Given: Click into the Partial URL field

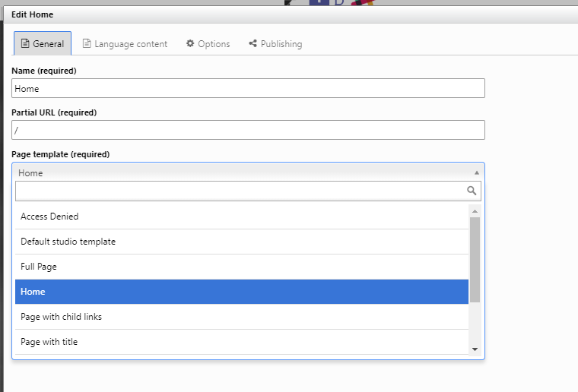Looking at the screenshot, I should (x=248, y=130).
